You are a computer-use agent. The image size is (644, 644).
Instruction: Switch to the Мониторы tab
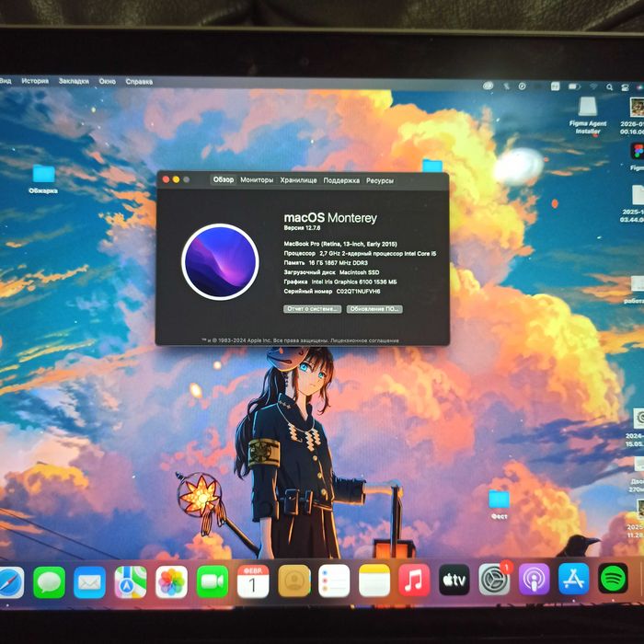[257, 180]
